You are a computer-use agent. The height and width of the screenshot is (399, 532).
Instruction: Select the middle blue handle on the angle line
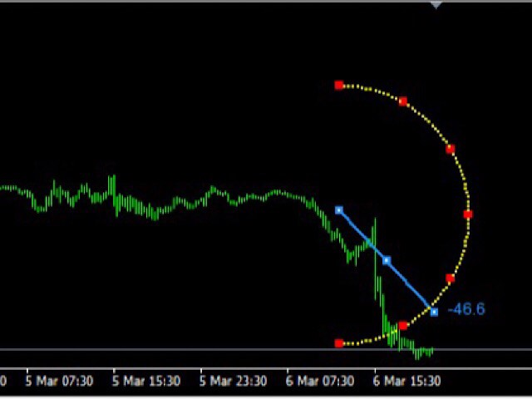pos(387,260)
